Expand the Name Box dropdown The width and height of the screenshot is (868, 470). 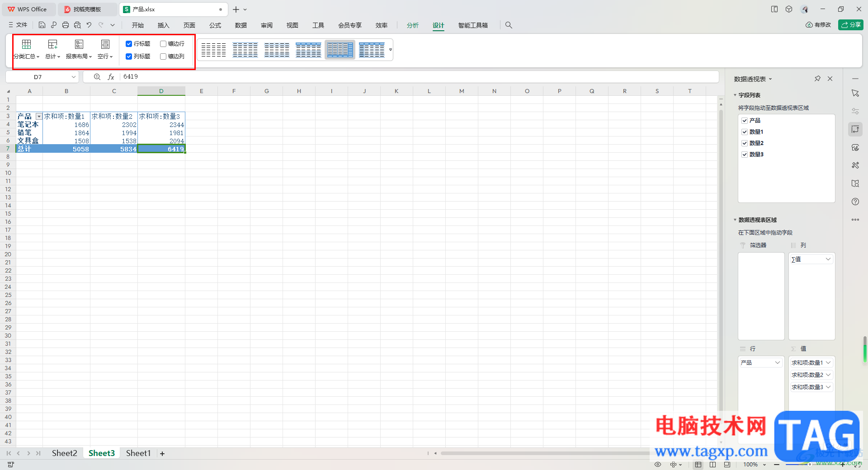(74, 77)
